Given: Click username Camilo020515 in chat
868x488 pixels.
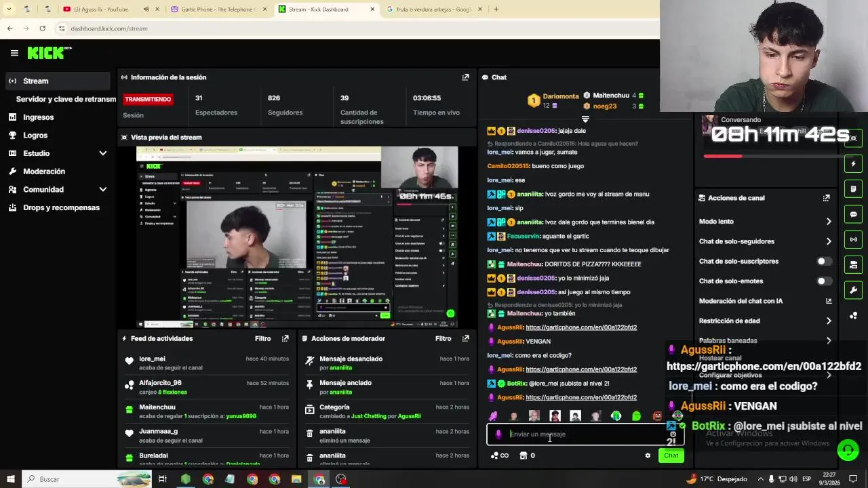Looking at the screenshot, I should pyautogui.click(x=508, y=166).
